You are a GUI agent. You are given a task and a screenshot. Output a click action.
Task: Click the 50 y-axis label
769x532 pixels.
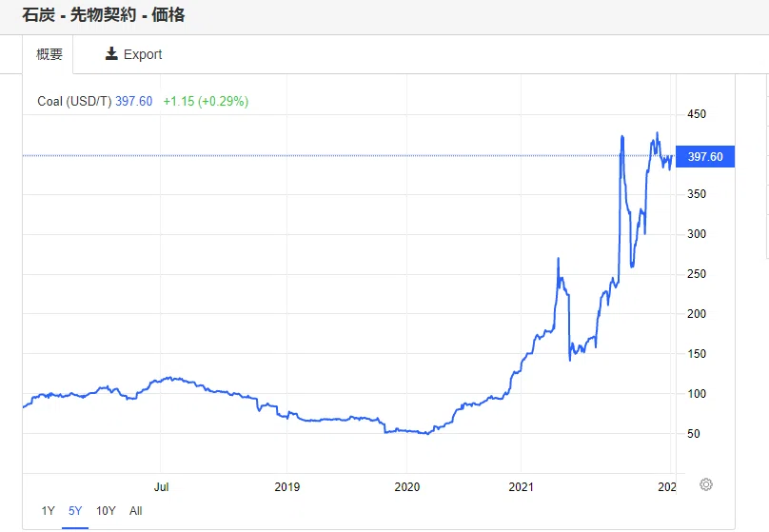[694, 434]
